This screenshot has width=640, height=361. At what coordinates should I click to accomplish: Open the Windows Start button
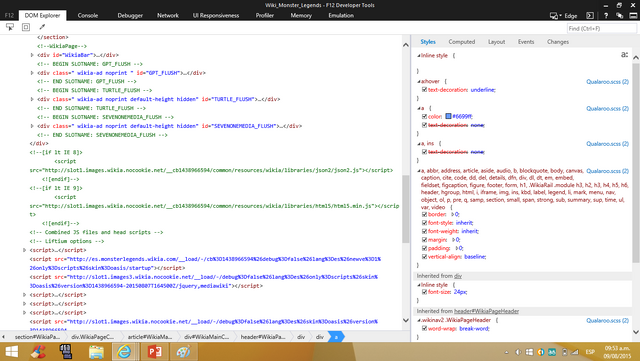coord(11,352)
